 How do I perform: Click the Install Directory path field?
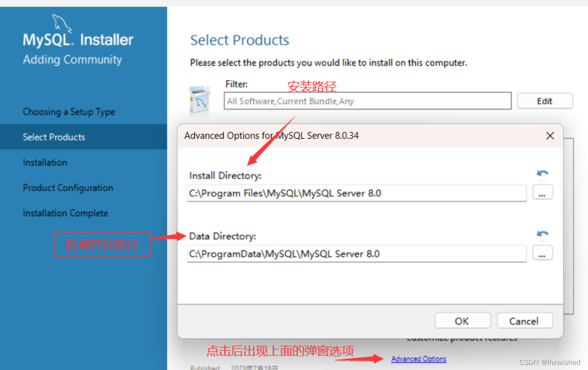(357, 193)
